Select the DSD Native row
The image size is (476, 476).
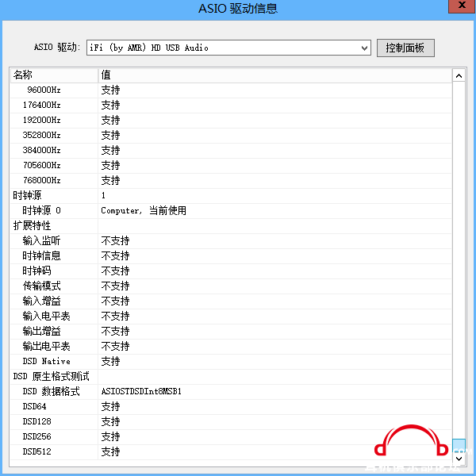pyautogui.click(x=231, y=362)
